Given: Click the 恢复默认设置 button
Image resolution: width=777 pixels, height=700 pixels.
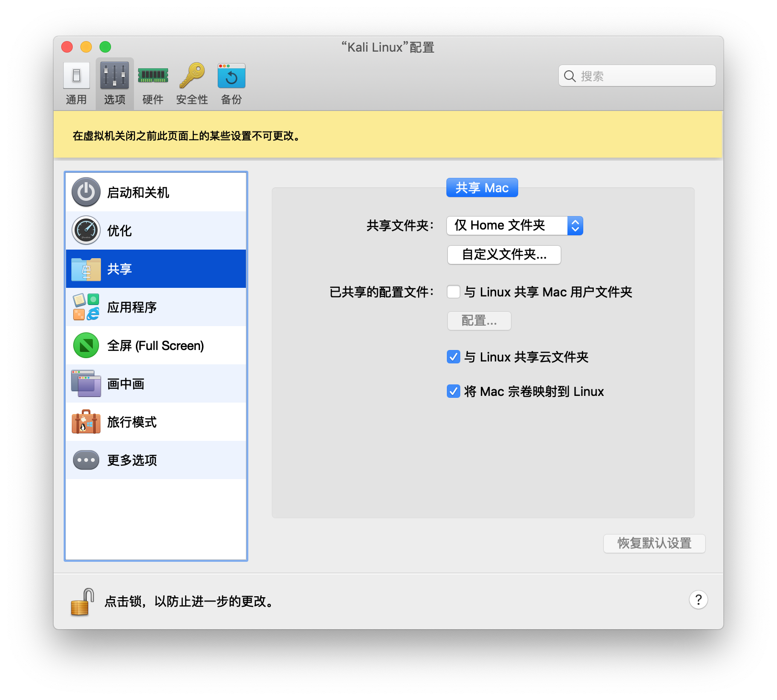Looking at the screenshot, I should tap(655, 543).
